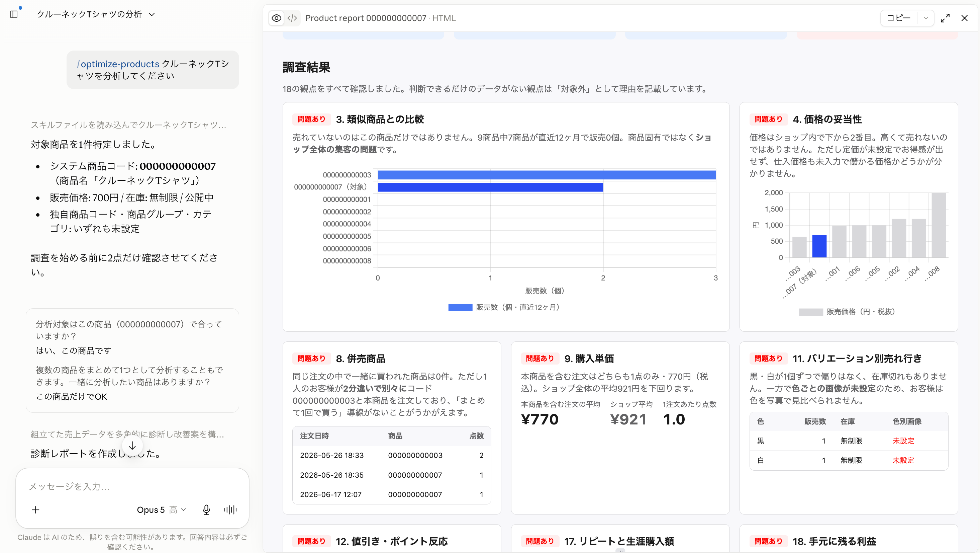
Task: Click the 問題あり badge on 併売商品
Action: pos(311,359)
